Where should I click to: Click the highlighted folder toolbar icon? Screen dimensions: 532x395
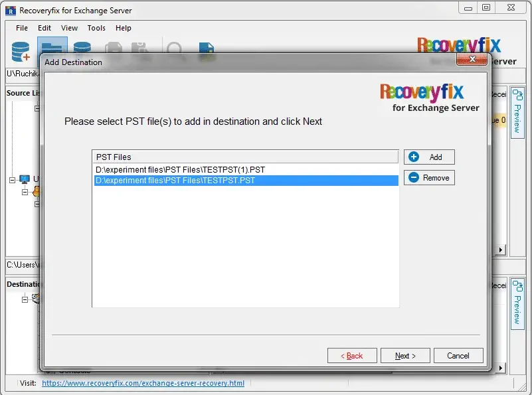click(52, 45)
